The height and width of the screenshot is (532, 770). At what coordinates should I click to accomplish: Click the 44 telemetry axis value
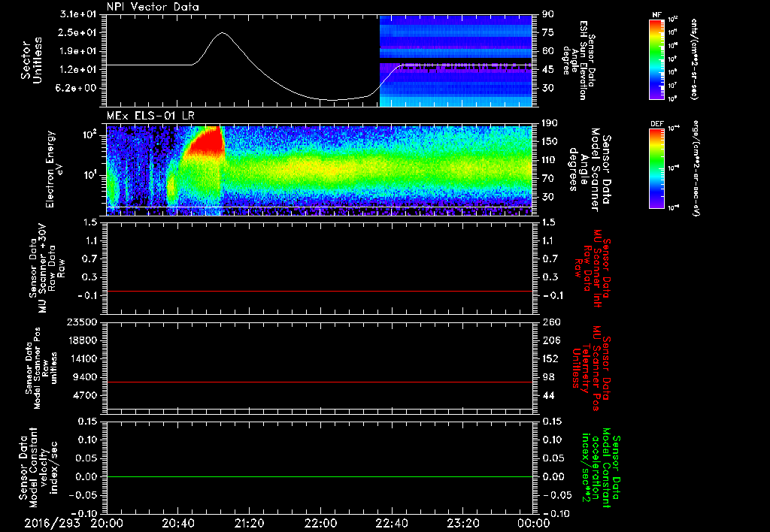click(548, 395)
